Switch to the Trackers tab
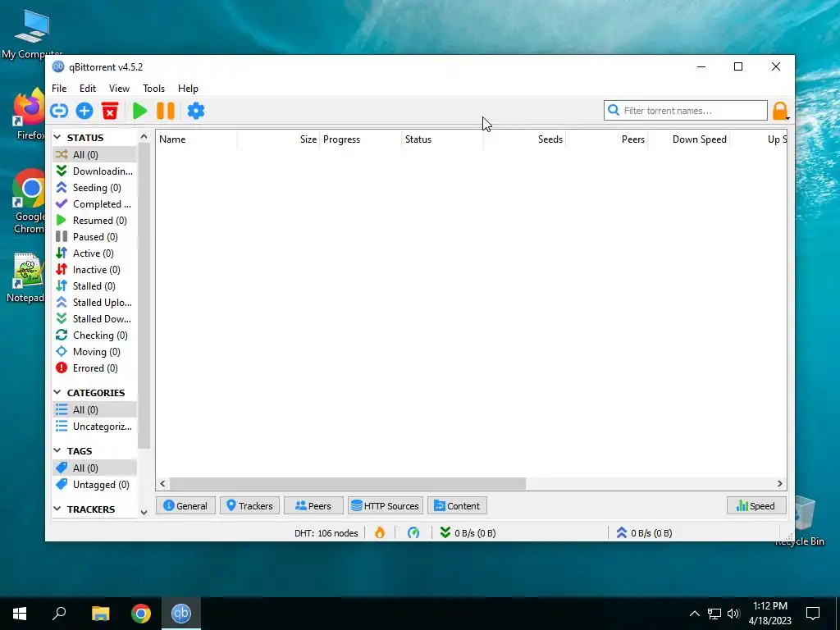This screenshot has height=630, width=840. [x=249, y=505]
